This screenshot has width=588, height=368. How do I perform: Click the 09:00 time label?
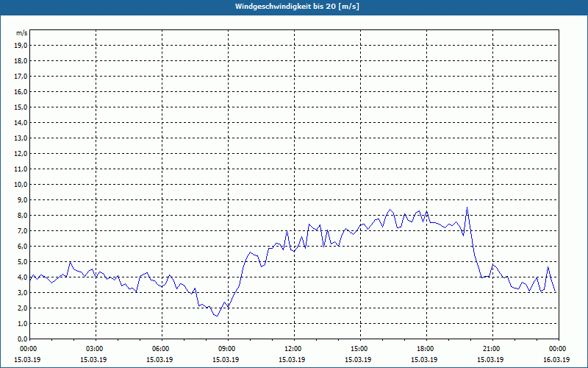click(x=228, y=349)
